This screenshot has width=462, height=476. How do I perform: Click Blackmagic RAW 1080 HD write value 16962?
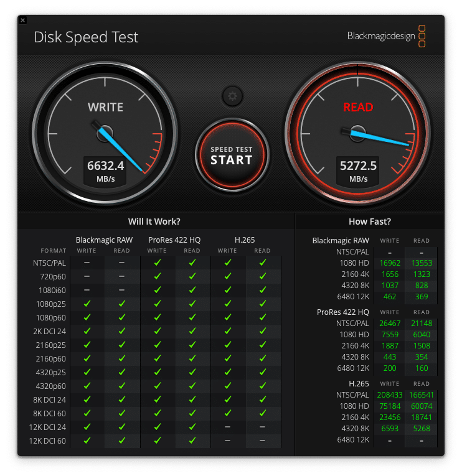[x=390, y=263]
